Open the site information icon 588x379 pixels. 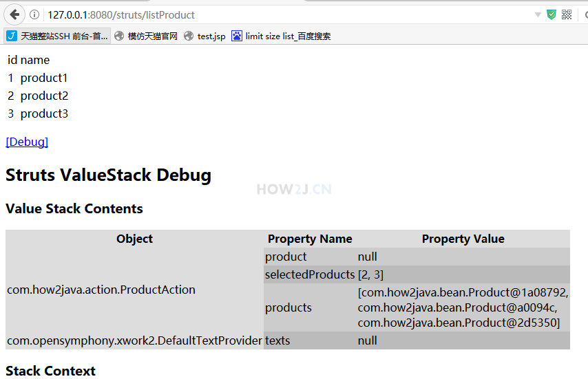tap(34, 14)
